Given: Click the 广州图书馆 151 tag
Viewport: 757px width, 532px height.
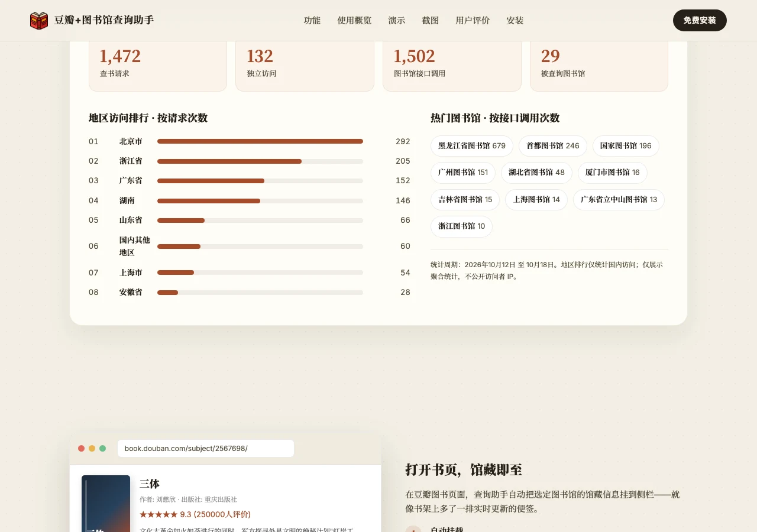Looking at the screenshot, I should click(463, 173).
